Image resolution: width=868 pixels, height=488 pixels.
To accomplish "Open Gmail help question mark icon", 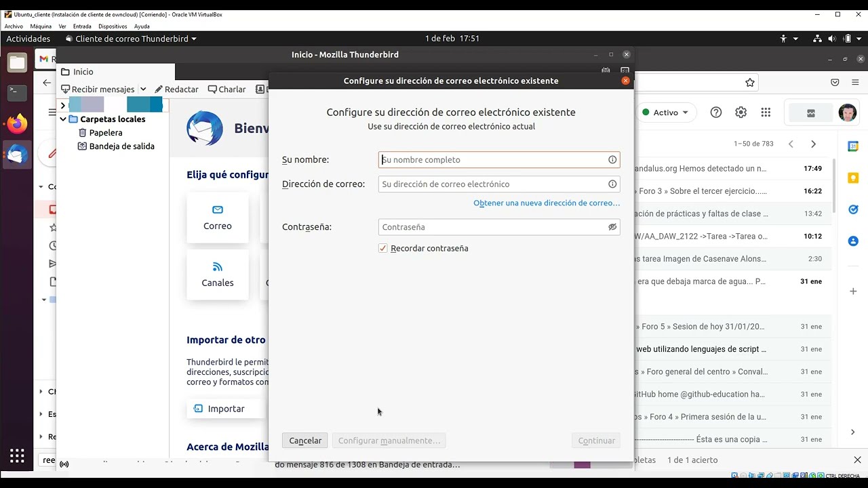I will (716, 113).
